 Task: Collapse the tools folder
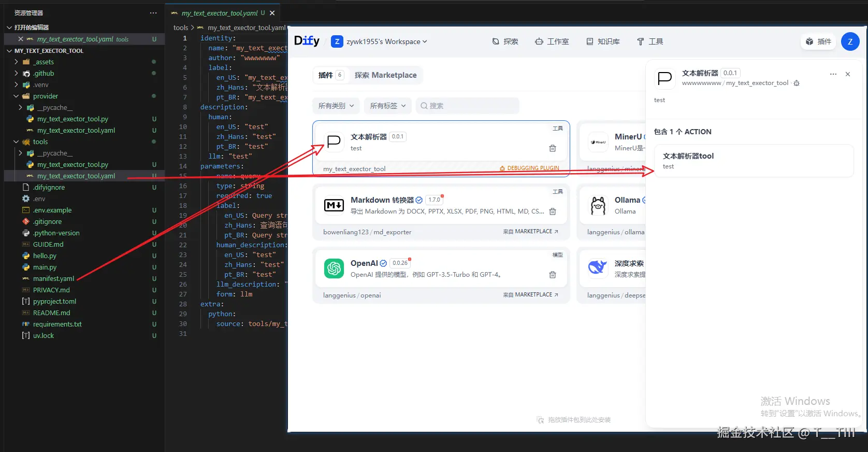point(16,142)
